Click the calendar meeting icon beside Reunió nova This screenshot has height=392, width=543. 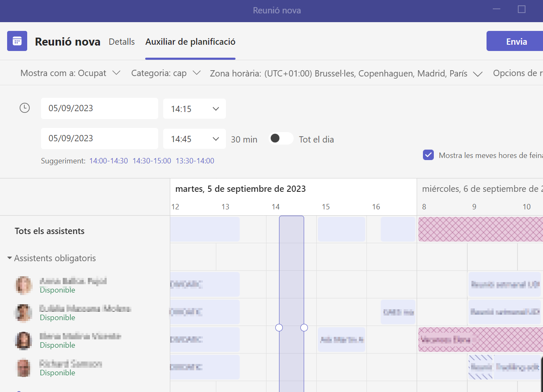click(17, 41)
